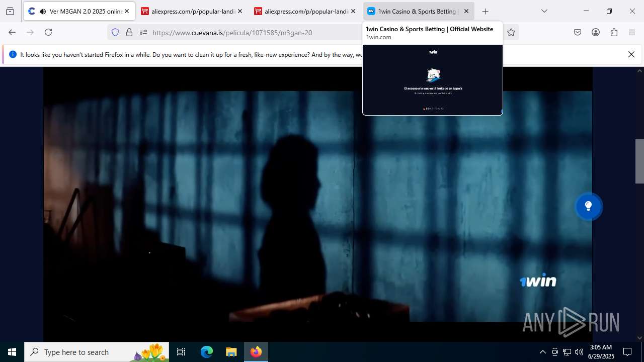Screen dimensions: 644x362
Task: Open the volume control in system tray
Action: click(579, 352)
